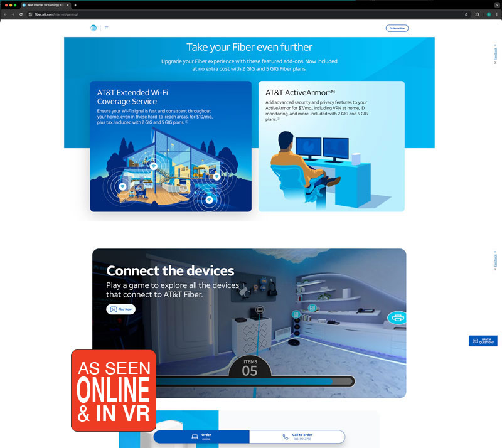The image size is (502, 448).
Task: Reload the page with the browser refresh icon
Action: pyautogui.click(x=21, y=14)
